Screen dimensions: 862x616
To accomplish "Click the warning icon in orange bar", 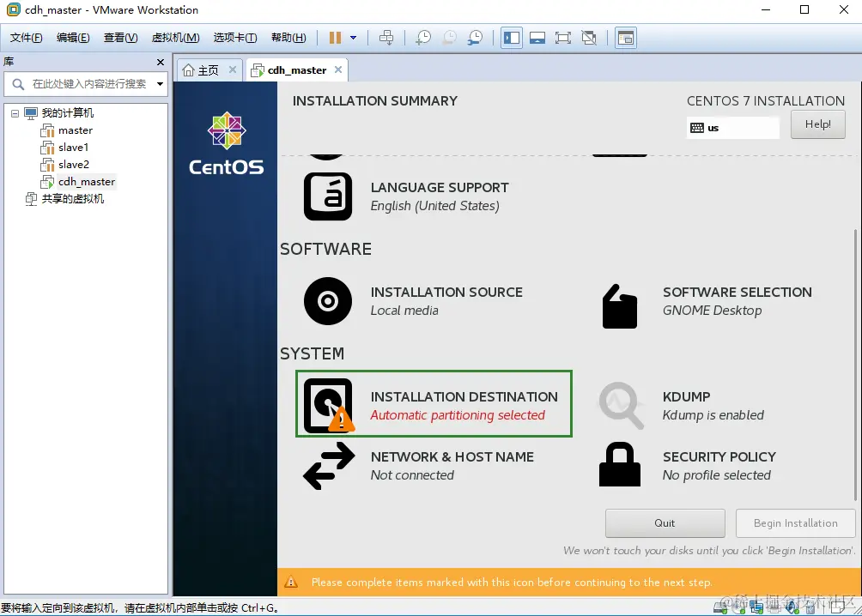I will click(x=291, y=582).
